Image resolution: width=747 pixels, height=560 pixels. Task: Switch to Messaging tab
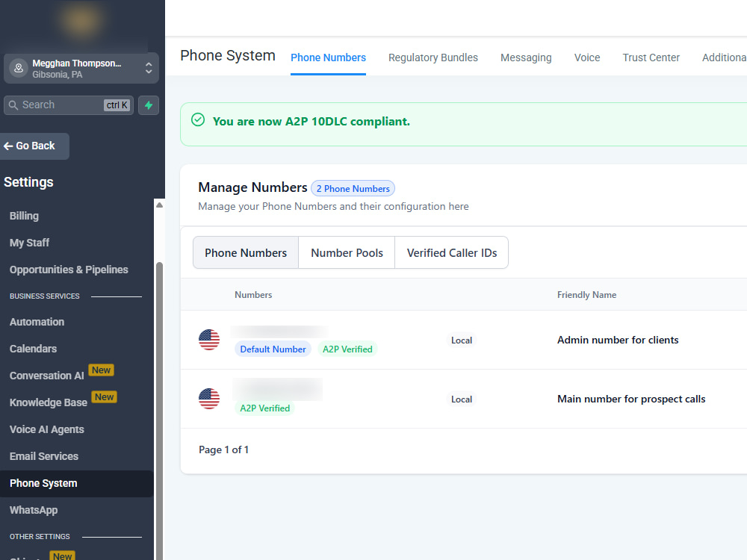click(x=526, y=57)
